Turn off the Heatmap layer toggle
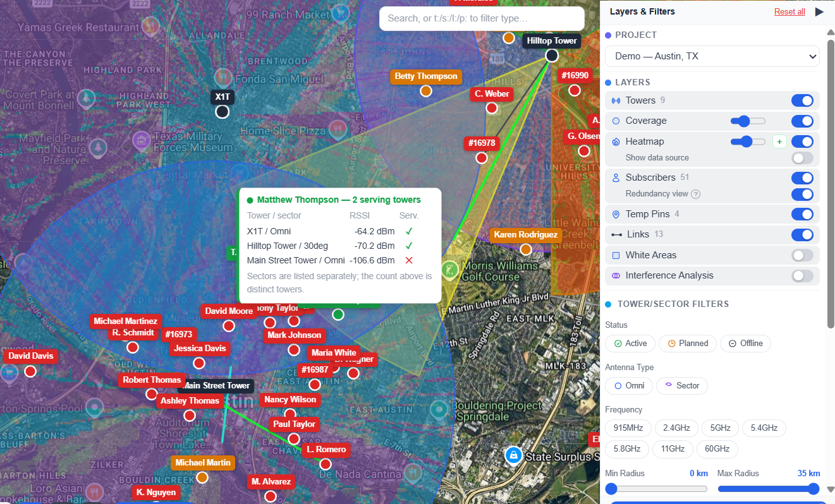 coord(802,141)
